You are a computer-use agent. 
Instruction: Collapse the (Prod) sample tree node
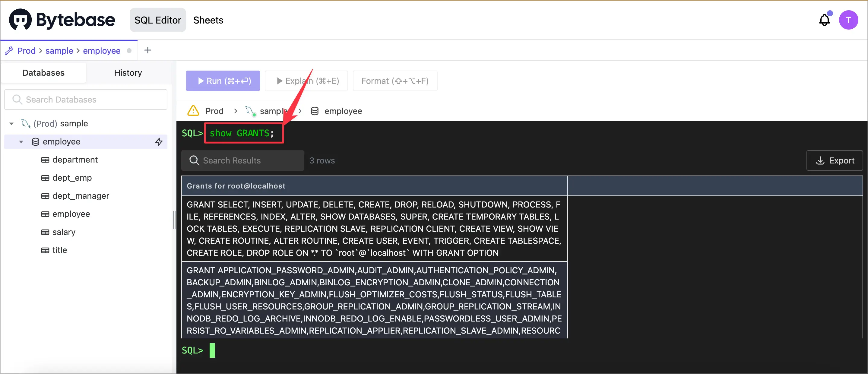click(x=11, y=123)
